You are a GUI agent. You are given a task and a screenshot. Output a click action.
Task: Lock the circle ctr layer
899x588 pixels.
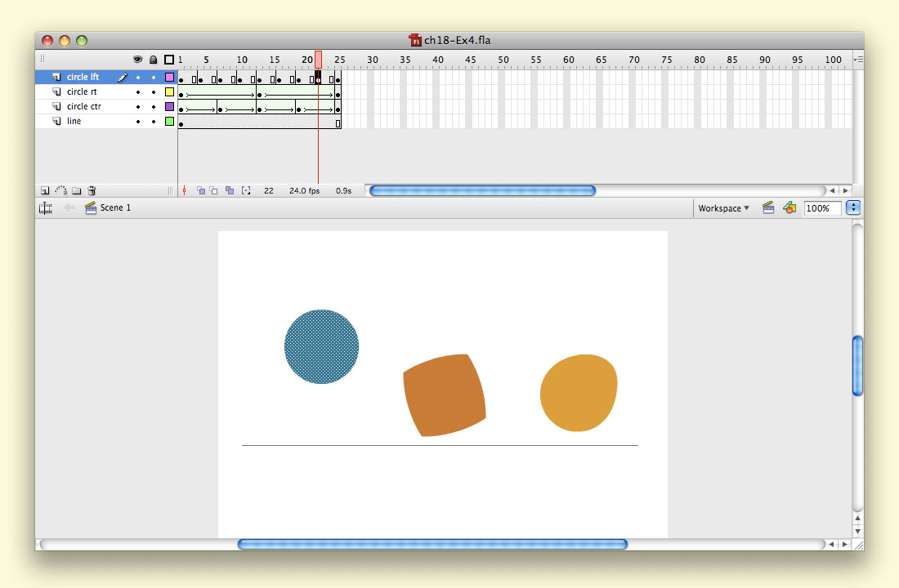pyautogui.click(x=153, y=107)
